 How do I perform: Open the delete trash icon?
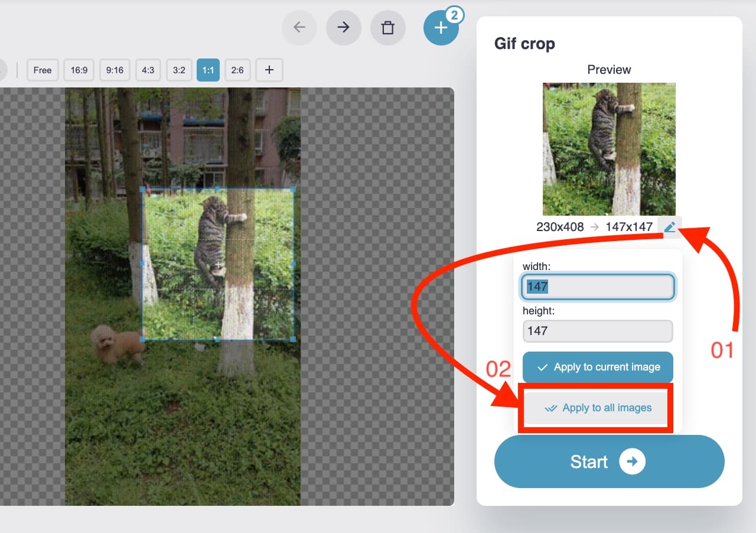(x=388, y=27)
